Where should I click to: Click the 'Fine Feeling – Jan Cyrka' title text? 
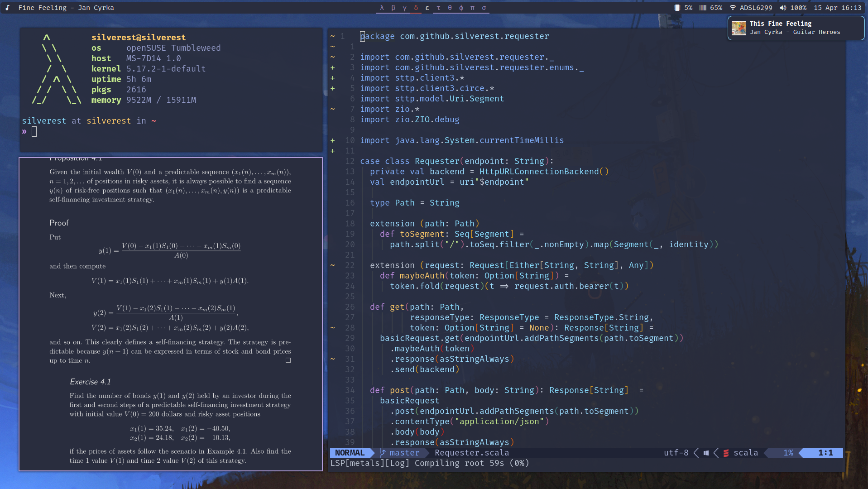pyautogui.click(x=66, y=8)
